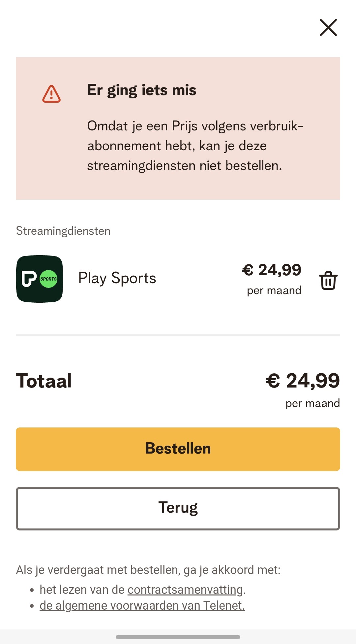Go back with the Terug button
Image resolution: width=356 pixels, height=644 pixels.
[178, 508]
